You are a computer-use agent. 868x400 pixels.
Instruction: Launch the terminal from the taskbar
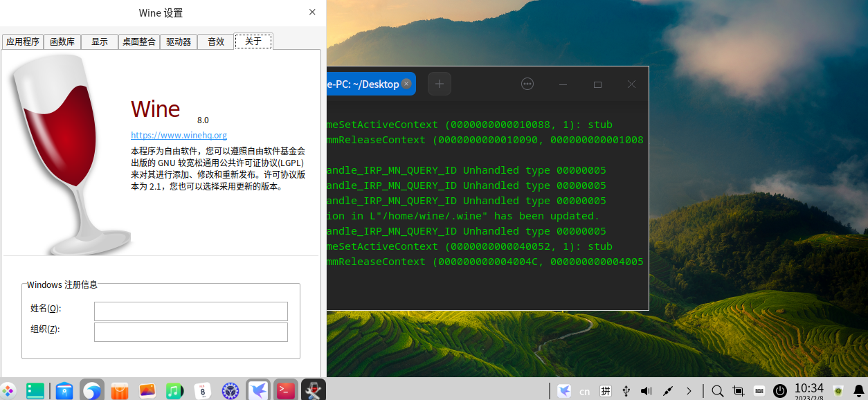point(285,390)
